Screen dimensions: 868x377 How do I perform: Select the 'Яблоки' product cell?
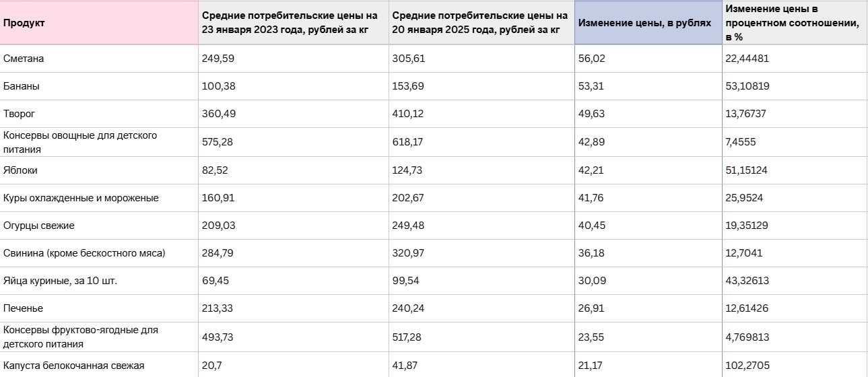click(21, 170)
